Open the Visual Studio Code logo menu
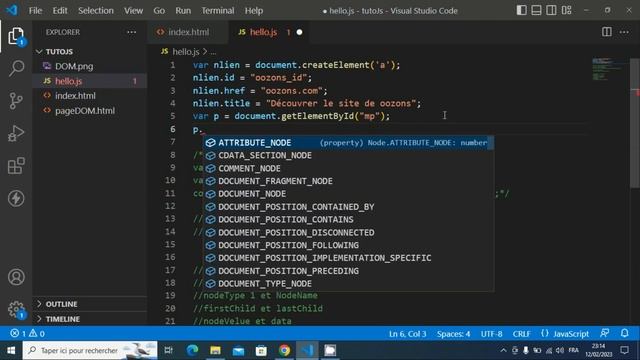The image size is (640, 360). [x=12, y=10]
